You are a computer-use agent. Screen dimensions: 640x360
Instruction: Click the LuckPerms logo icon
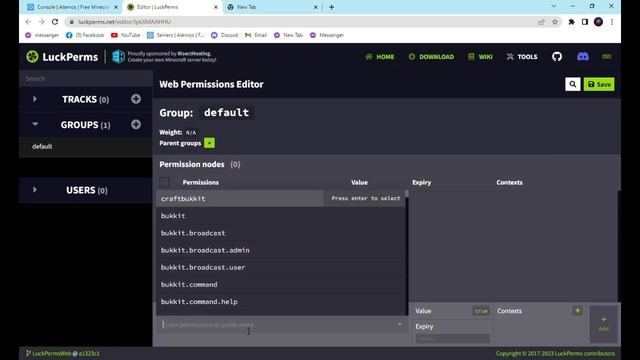32,57
